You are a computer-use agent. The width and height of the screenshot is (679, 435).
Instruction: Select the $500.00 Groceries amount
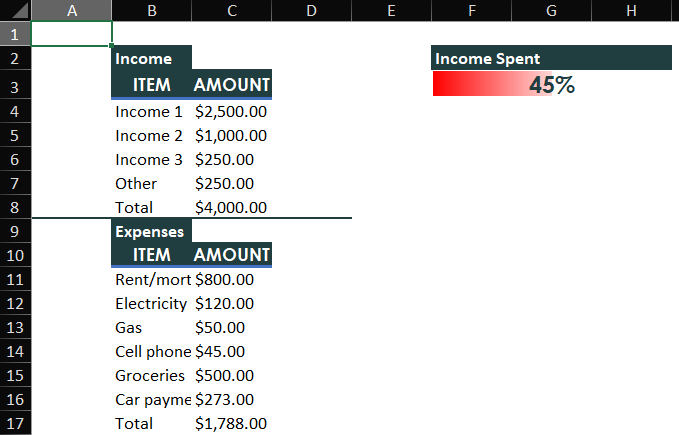[x=231, y=375]
